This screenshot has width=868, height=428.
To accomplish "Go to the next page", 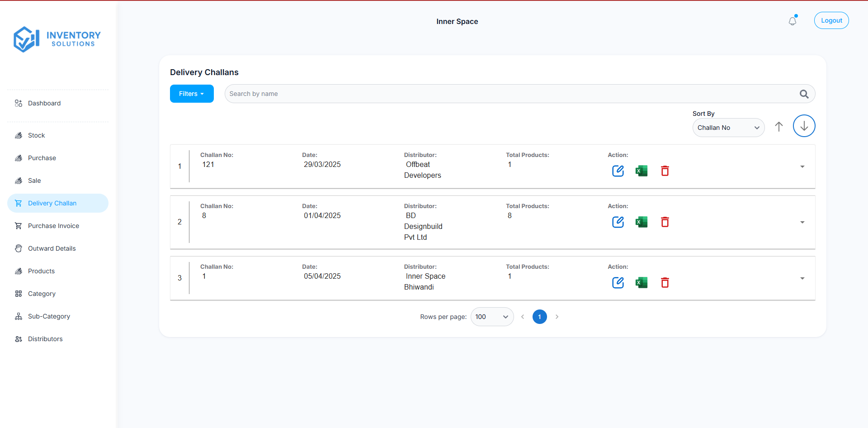I will click(x=557, y=317).
